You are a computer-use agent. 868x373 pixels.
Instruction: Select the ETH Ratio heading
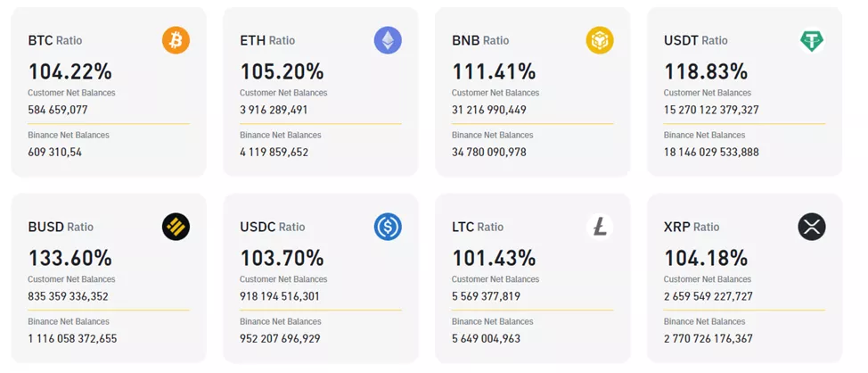[267, 41]
